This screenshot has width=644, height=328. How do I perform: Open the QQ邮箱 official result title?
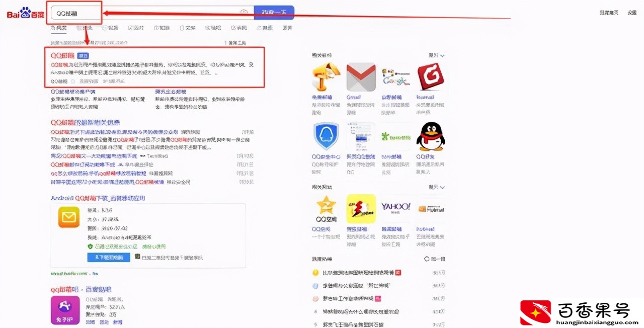62,55
